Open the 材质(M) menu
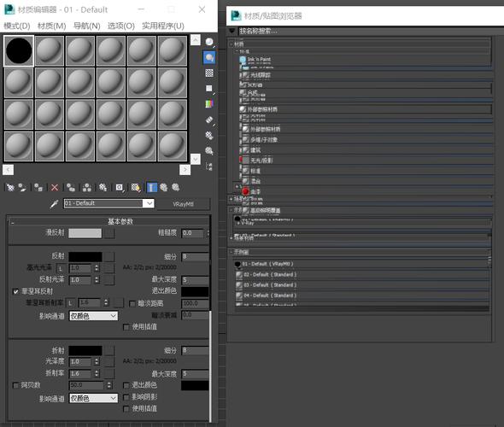Image resolution: width=504 pixels, height=427 pixels. pos(52,26)
